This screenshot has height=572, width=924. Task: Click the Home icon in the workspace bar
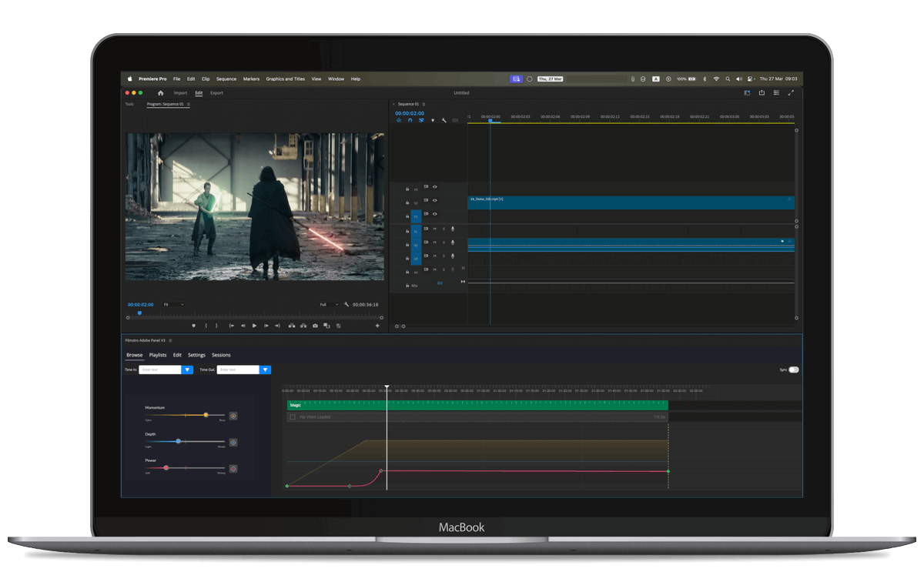(x=160, y=93)
